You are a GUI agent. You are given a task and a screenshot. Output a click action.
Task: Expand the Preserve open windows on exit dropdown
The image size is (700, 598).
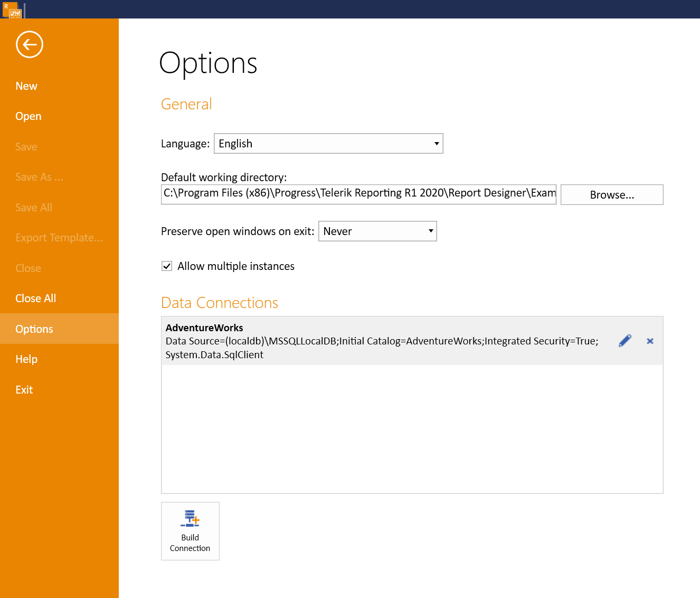[x=429, y=231]
